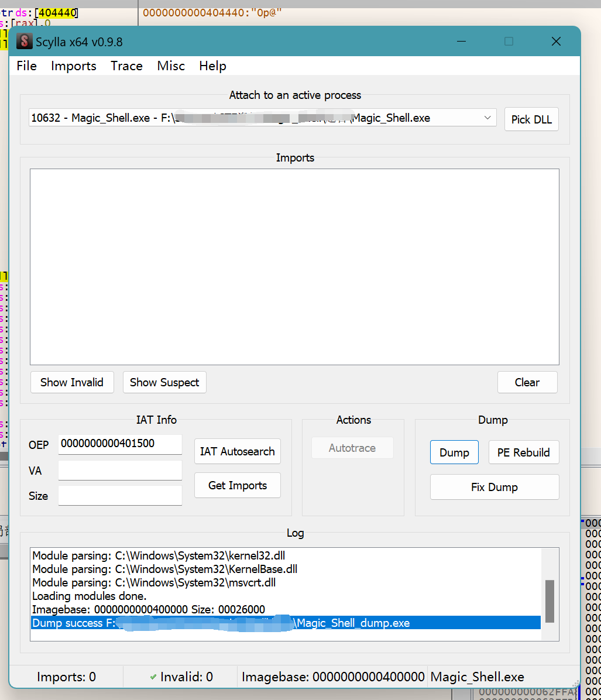
Task: Open the Trace menu
Action: (x=127, y=66)
